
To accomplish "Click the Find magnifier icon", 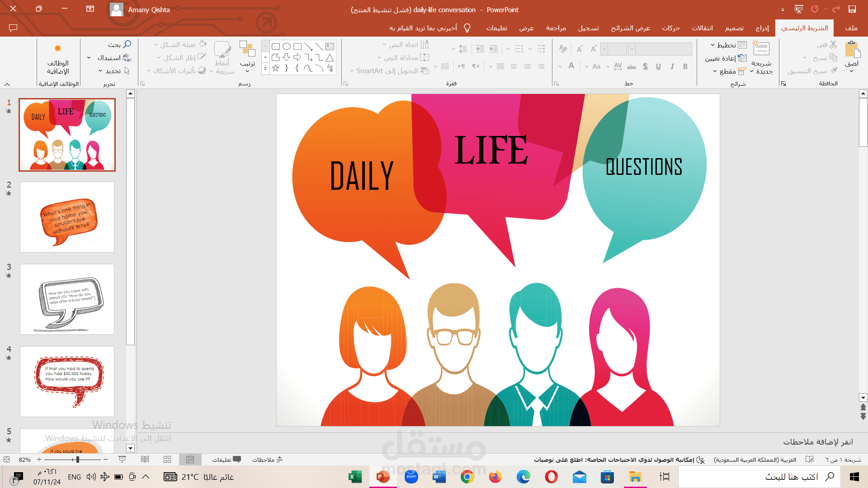I will [127, 44].
